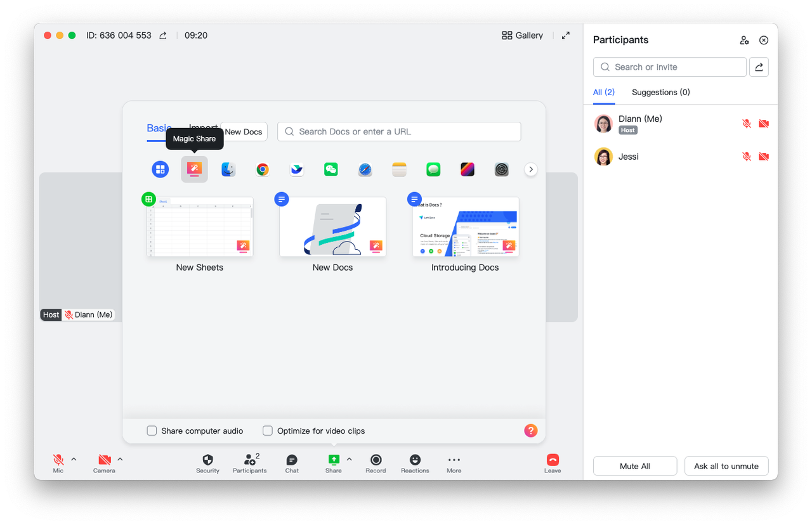
Task: Select the Google Chrome app icon
Action: 263,169
